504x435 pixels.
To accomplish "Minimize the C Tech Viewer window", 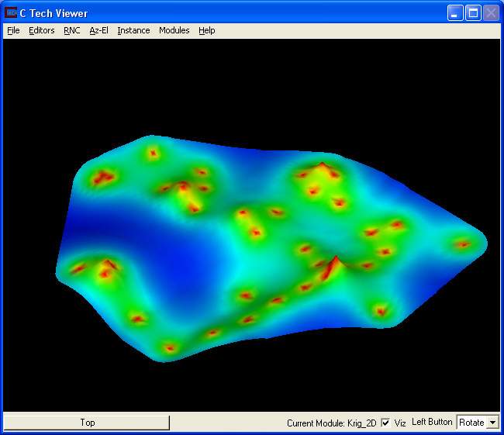I will [x=455, y=13].
